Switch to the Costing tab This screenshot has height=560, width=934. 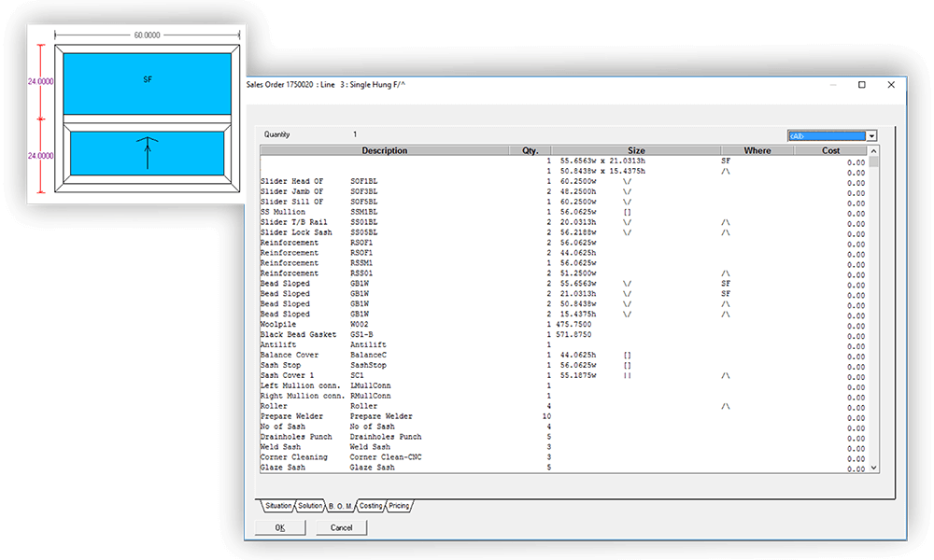tap(370, 505)
